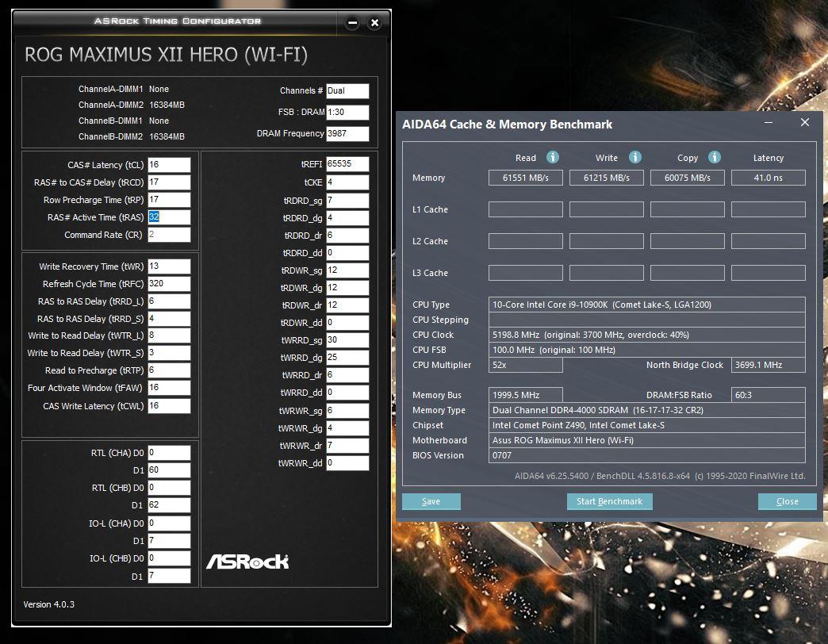Click the CPU Type value text
This screenshot has width=828, height=644.
click(x=602, y=305)
